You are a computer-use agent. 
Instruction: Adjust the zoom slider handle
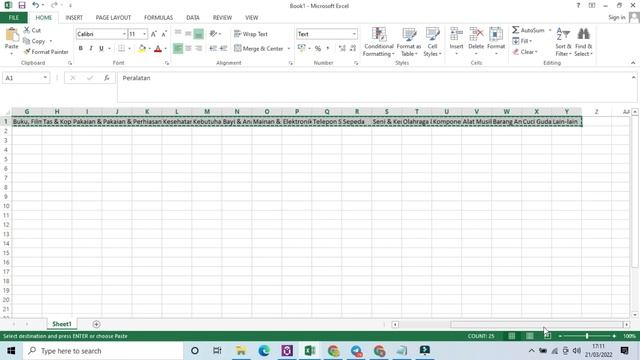click(587, 336)
